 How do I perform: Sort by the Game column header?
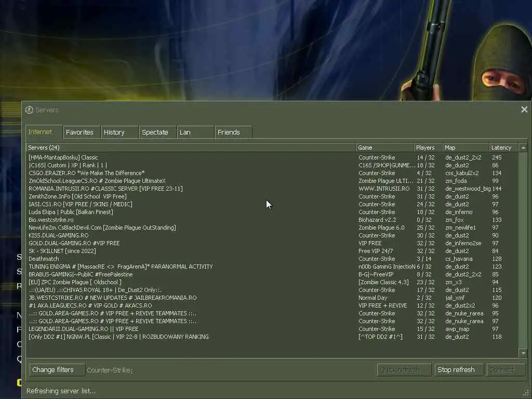pyautogui.click(x=385, y=148)
